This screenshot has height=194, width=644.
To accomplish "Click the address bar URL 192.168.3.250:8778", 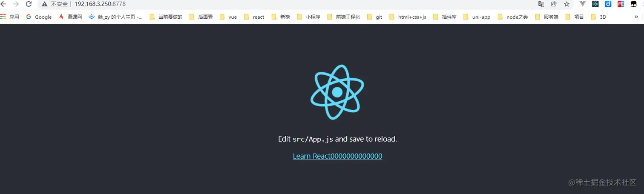I will 100,4.
